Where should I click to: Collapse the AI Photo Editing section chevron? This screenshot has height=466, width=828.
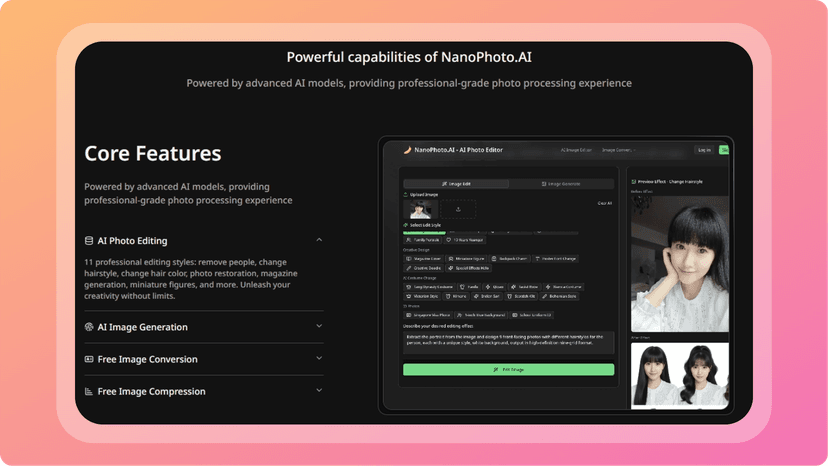click(x=319, y=240)
